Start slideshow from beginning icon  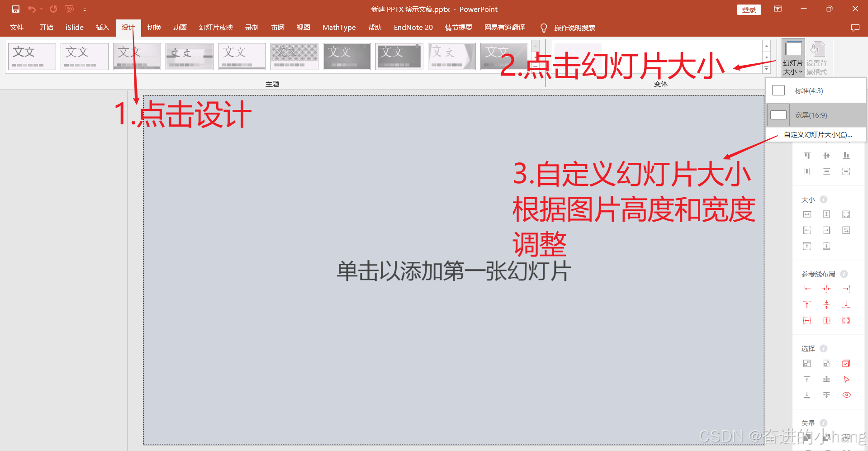pos(69,9)
